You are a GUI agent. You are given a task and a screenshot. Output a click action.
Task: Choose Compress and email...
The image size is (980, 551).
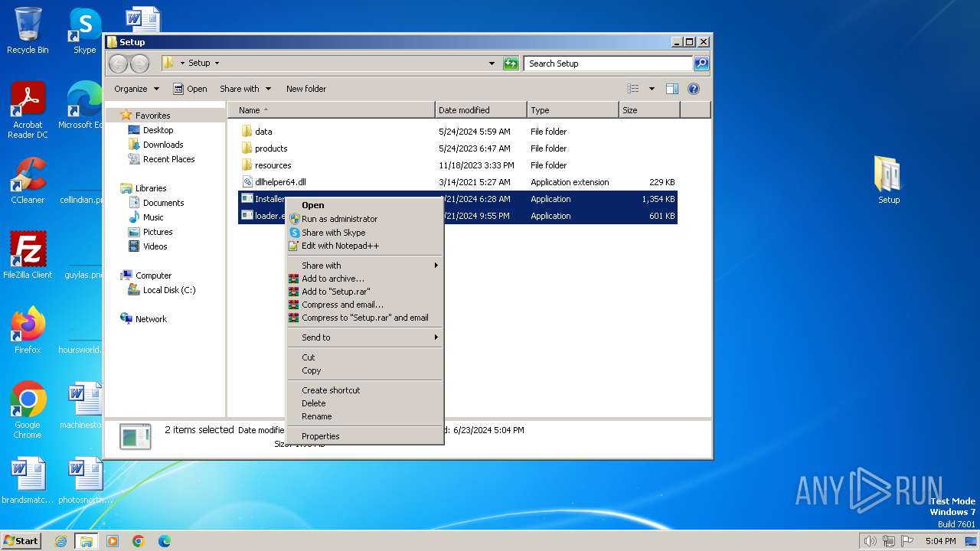[x=364, y=305]
